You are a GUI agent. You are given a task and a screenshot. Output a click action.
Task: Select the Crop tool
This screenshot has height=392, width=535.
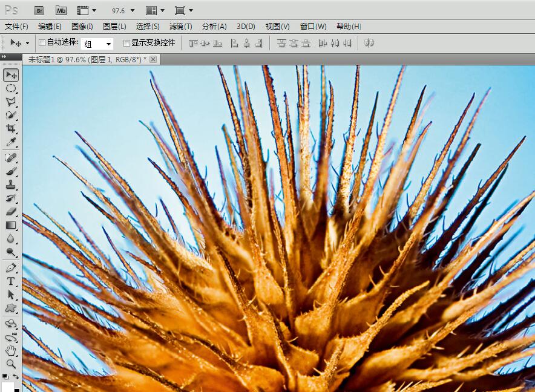click(11, 129)
